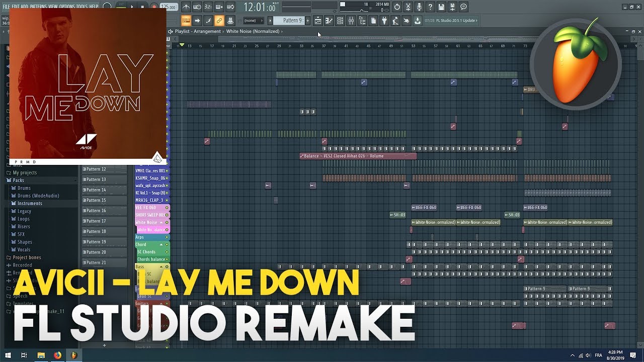Open the FILE menu
Viewport: 644px width, 362px height.
(6, 7)
